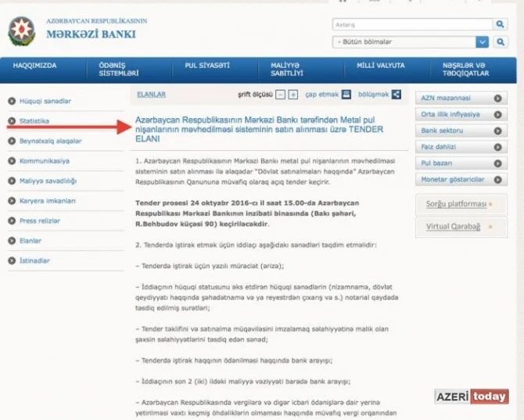Click the search magnifier beside Axtarış field
This screenshot has width=524, height=420.
tap(500, 24)
